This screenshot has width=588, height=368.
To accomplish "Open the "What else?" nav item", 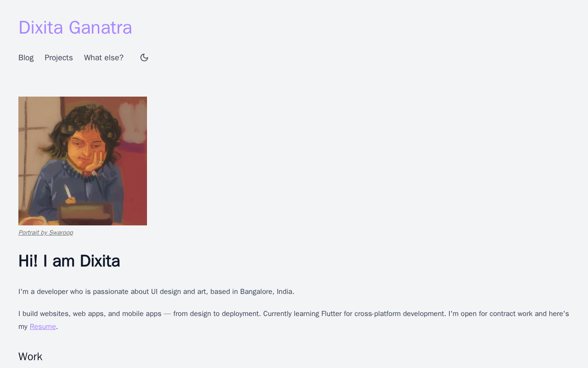I will (104, 57).
